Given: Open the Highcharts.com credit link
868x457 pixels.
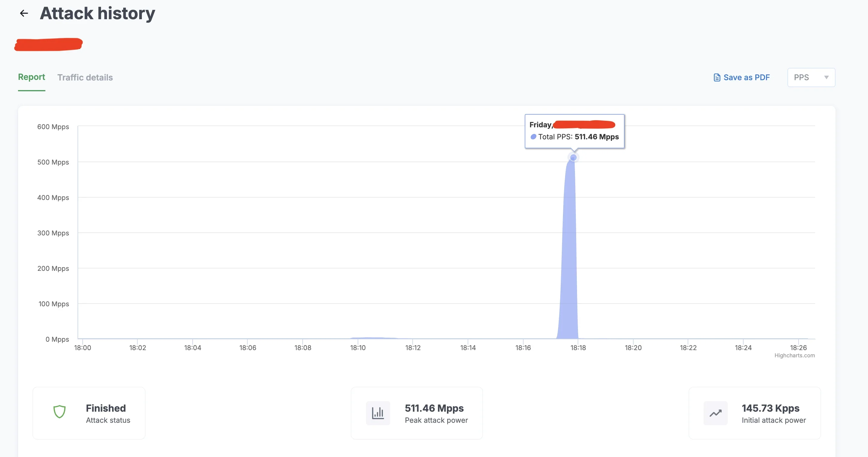Looking at the screenshot, I should pyautogui.click(x=794, y=356).
